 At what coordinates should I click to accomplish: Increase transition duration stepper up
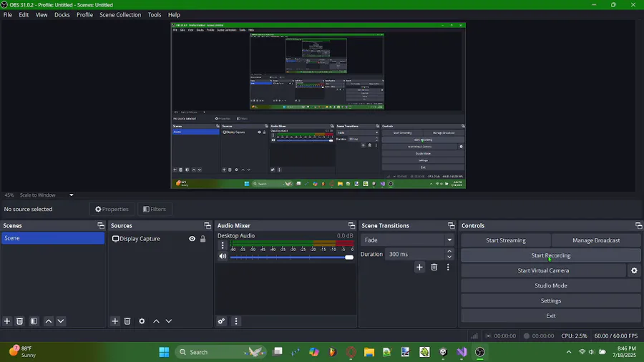click(x=449, y=251)
